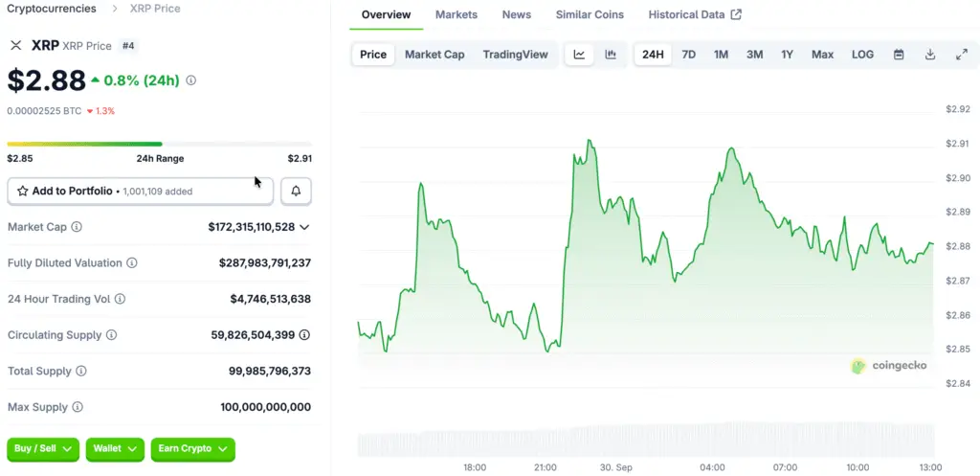Click the Max Supply info icon
The image size is (980, 476).
[78, 407]
